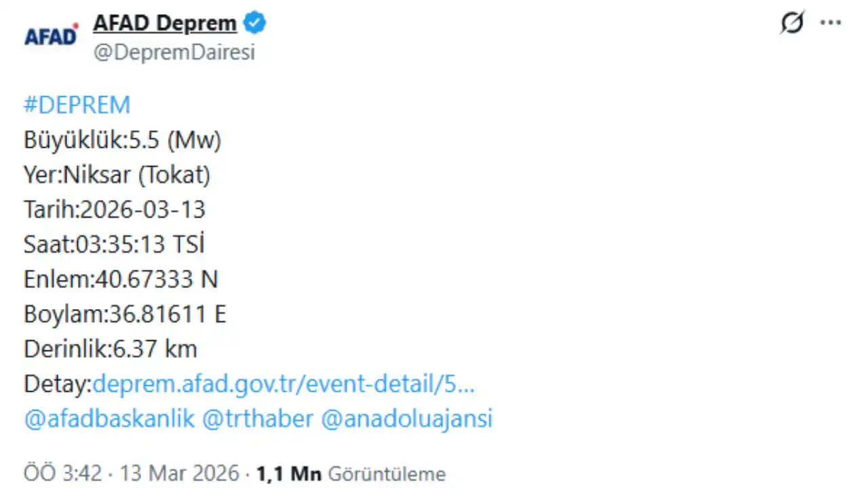The height and width of the screenshot is (488, 868).
Task: Click the Derinlik:6.37 km line
Action: 111,349
